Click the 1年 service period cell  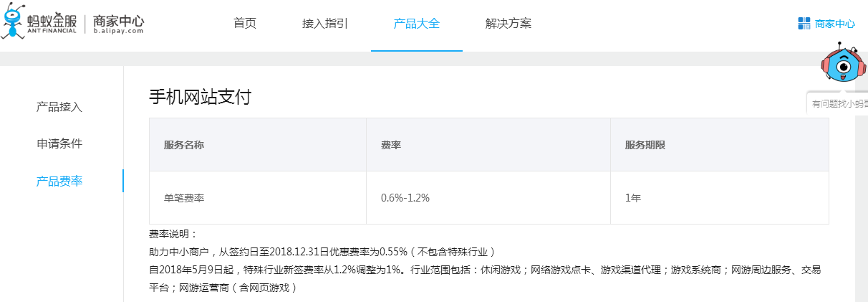pyautogui.click(x=632, y=197)
